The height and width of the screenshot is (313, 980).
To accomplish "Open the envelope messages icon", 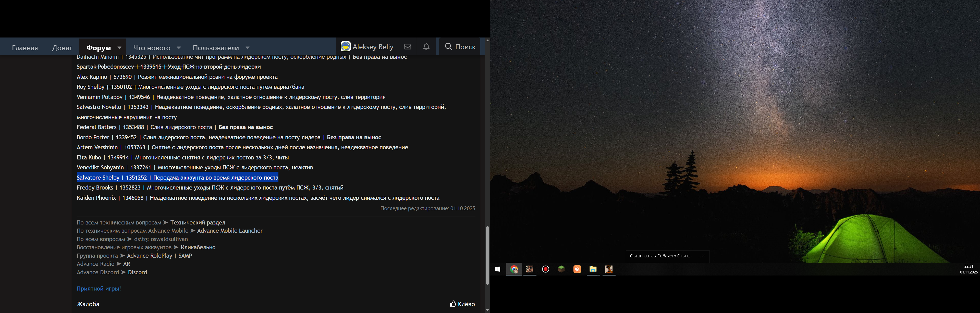I will tap(408, 46).
